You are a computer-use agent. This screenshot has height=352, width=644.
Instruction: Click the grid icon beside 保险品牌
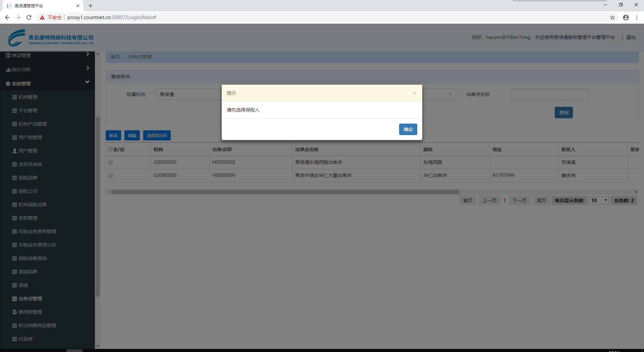[x=14, y=178]
